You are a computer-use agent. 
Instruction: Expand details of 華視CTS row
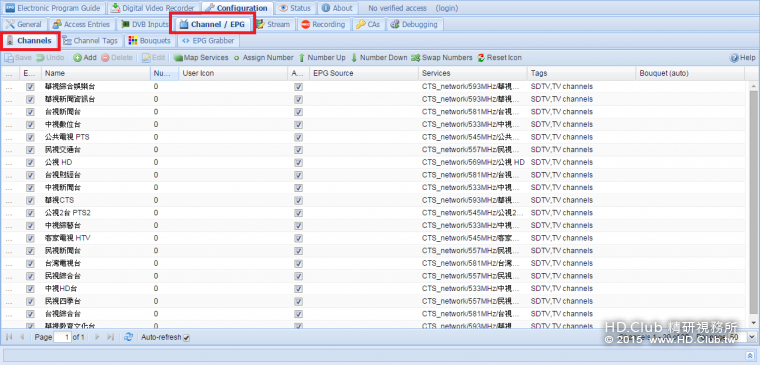click(9, 201)
